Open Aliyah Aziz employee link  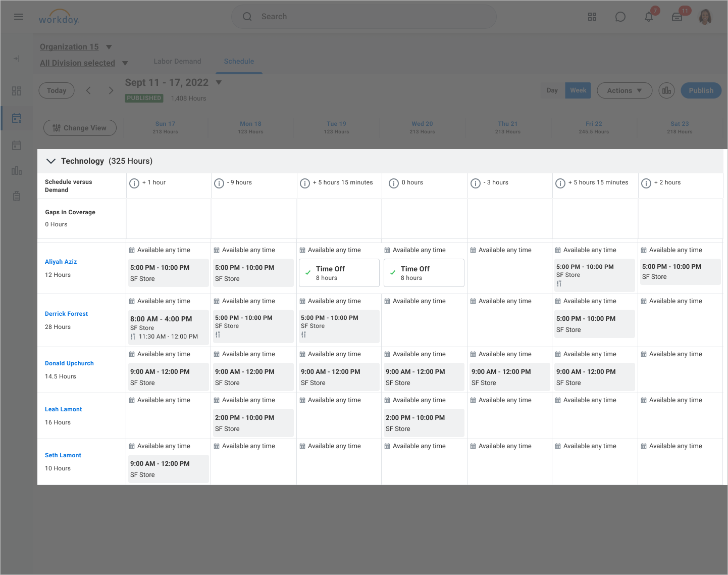[x=61, y=262]
